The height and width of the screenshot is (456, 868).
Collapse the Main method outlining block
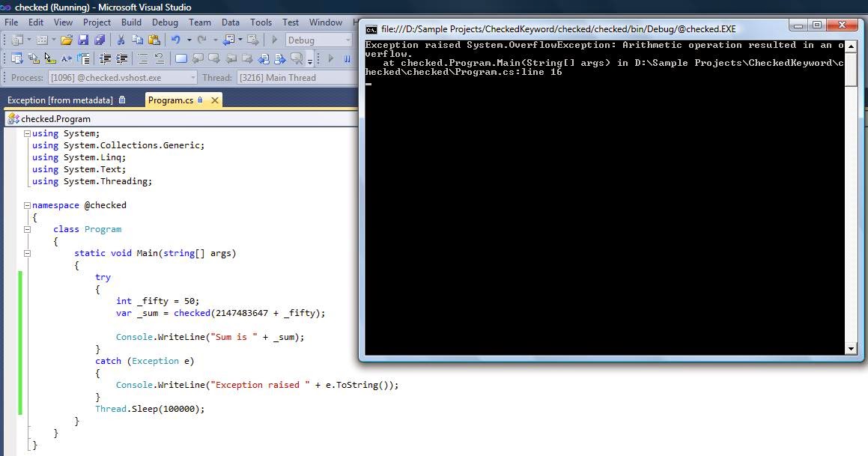click(27, 253)
